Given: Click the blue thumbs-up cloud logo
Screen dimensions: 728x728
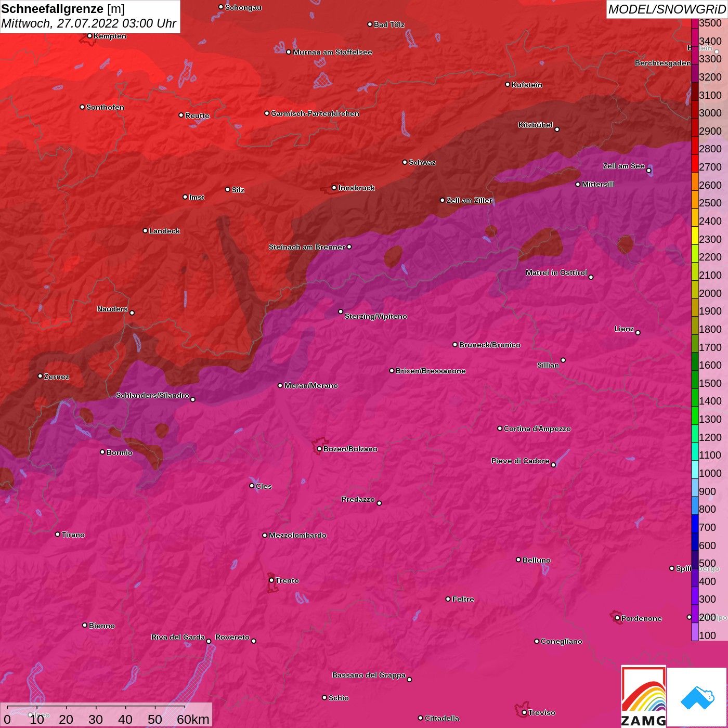Looking at the screenshot, I should [x=697, y=697].
